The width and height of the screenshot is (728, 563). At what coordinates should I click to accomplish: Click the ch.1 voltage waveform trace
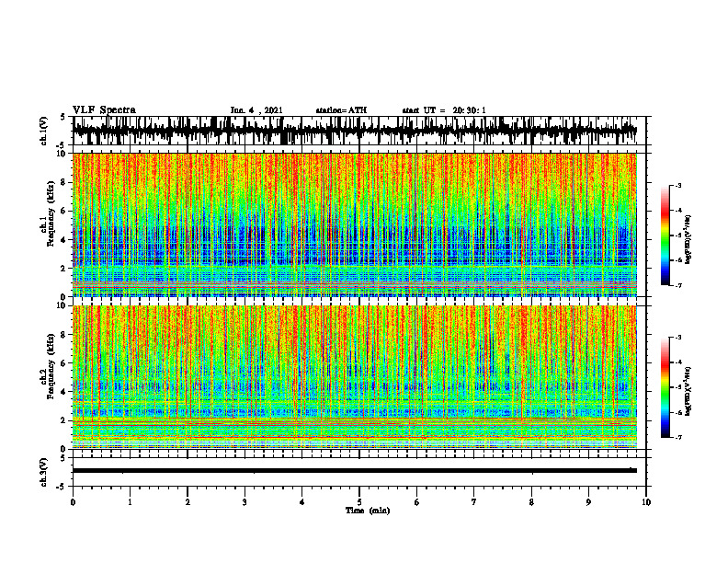click(355, 131)
